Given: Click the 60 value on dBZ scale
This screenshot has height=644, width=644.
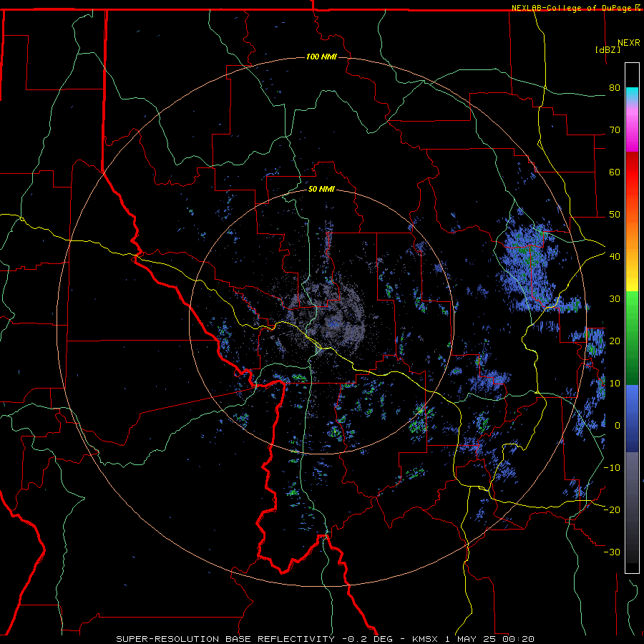Looking at the screenshot, I should point(615,172).
